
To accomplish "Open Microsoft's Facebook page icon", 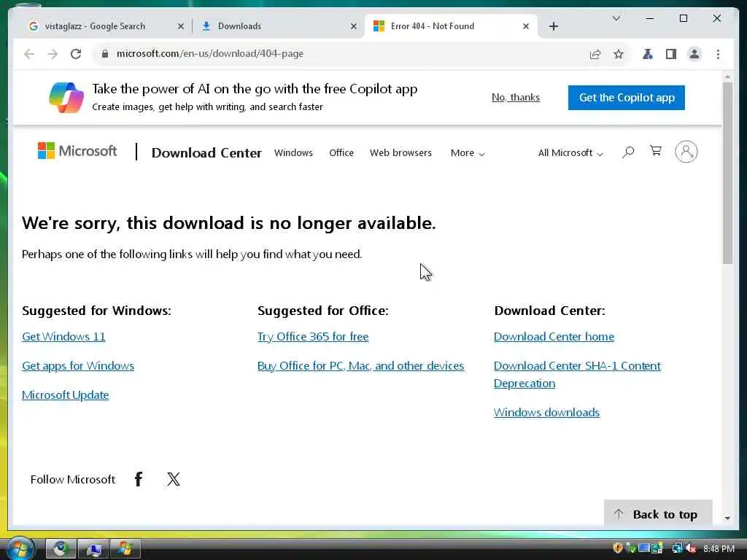I will point(138,479).
